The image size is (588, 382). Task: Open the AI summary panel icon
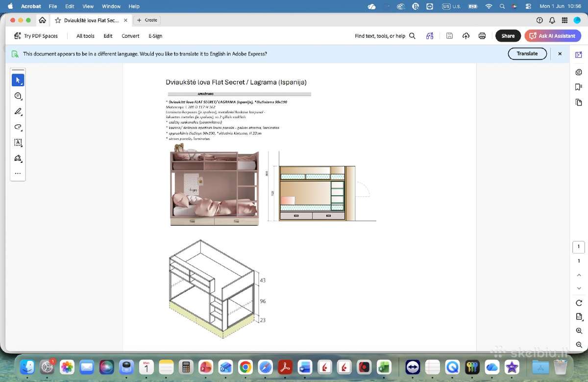(x=579, y=54)
